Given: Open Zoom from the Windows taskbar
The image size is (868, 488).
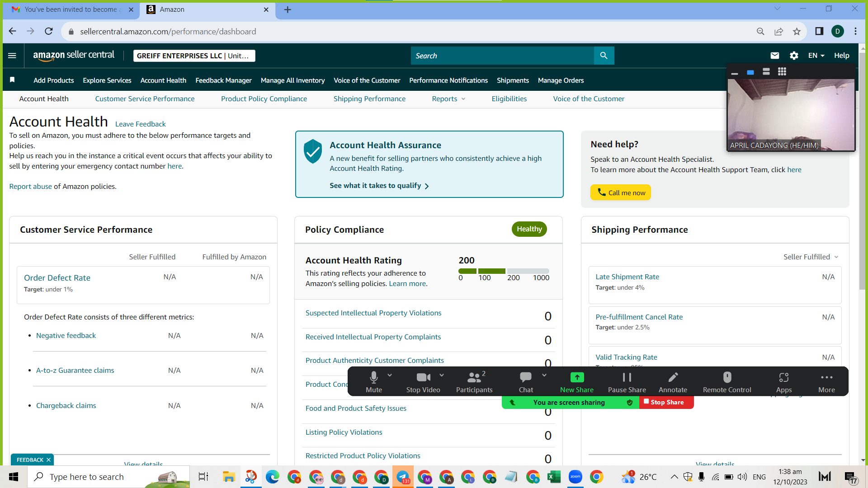Looking at the screenshot, I should [575, 477].
